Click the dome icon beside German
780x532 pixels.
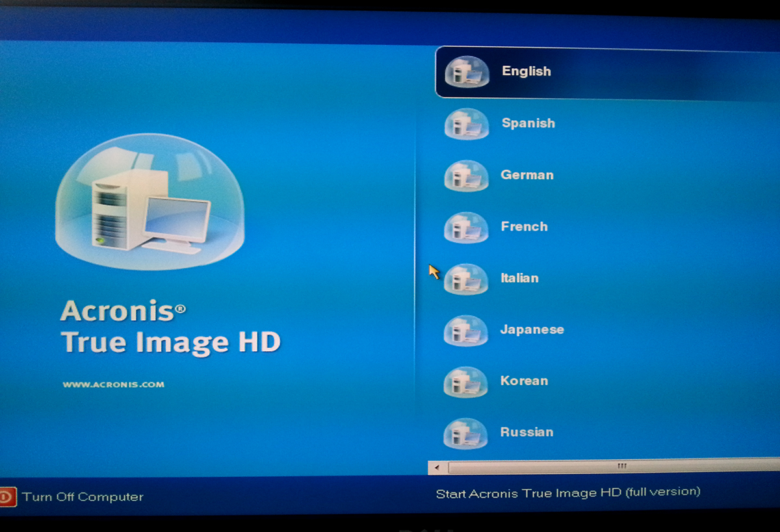click(x=466, y=175)
